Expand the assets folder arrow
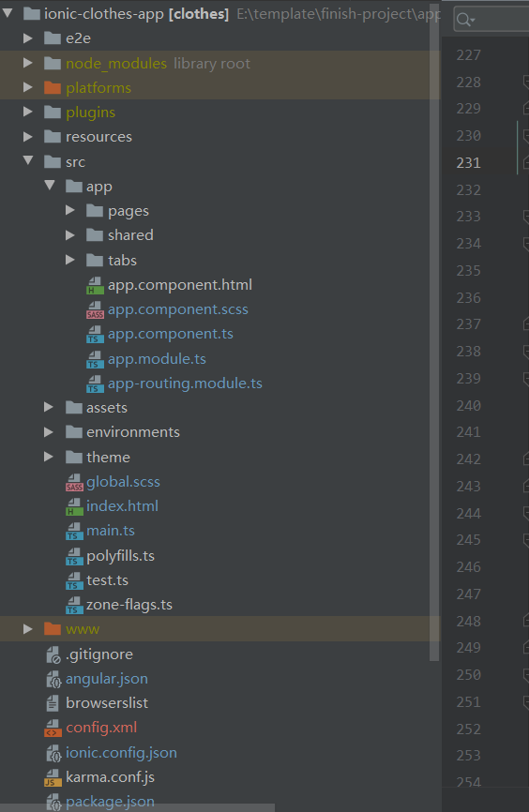This screenshot has height=812, width=529. point(49,407)
